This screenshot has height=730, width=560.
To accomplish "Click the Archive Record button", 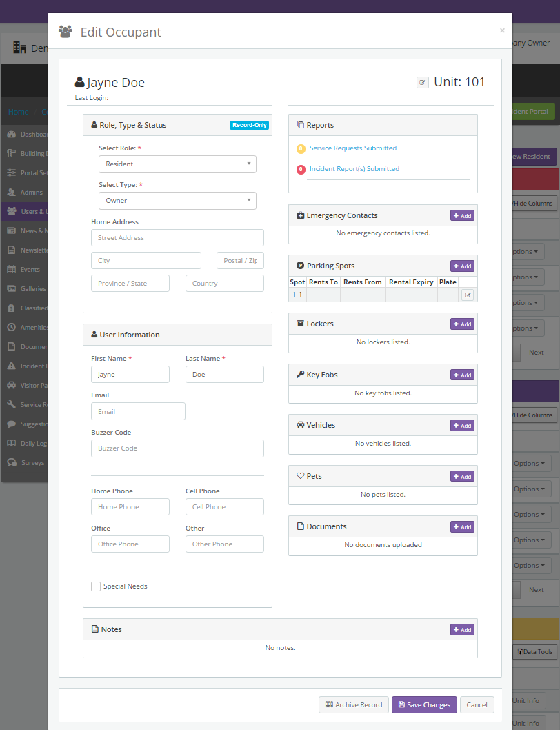I will click(353, 704).
